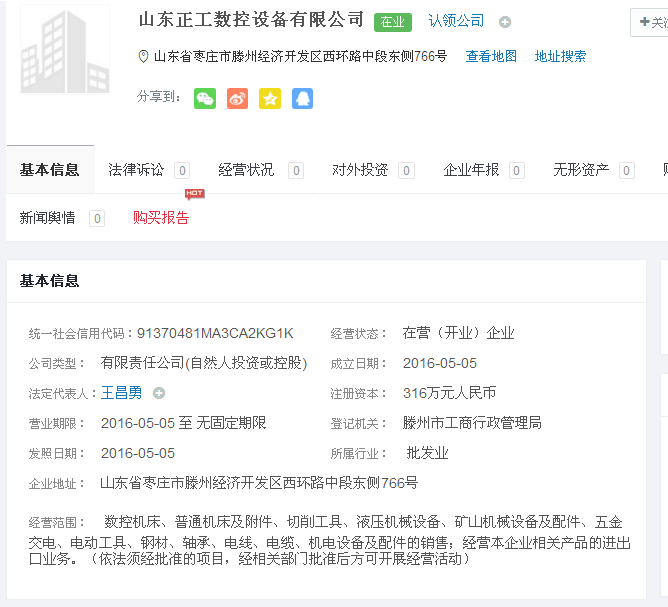The width and height of the screenshot is (668, 607).
Task: Click plus icon beside 王昌勇
Action: pyautogui.click(x=159, y=393)
